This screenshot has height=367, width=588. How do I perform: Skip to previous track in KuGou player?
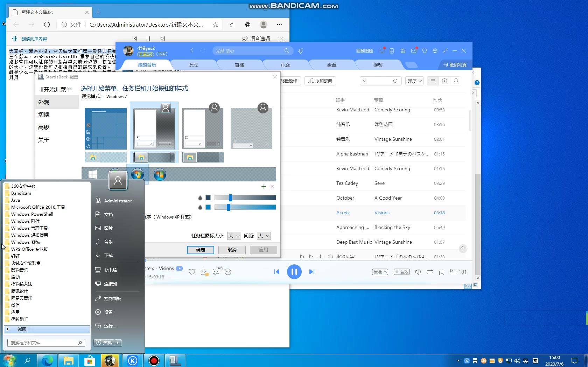click(276, 272)
